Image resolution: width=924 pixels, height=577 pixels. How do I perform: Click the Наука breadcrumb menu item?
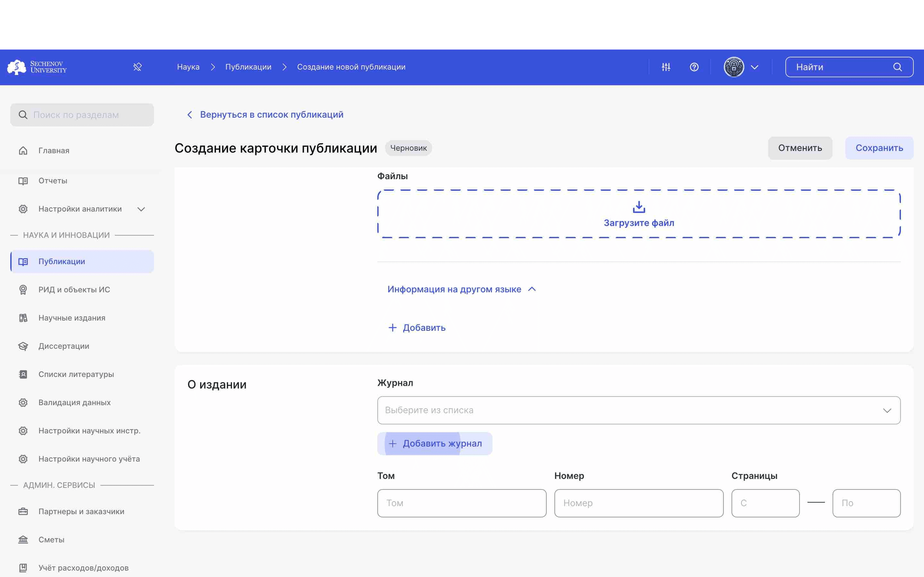coord(188,67)
